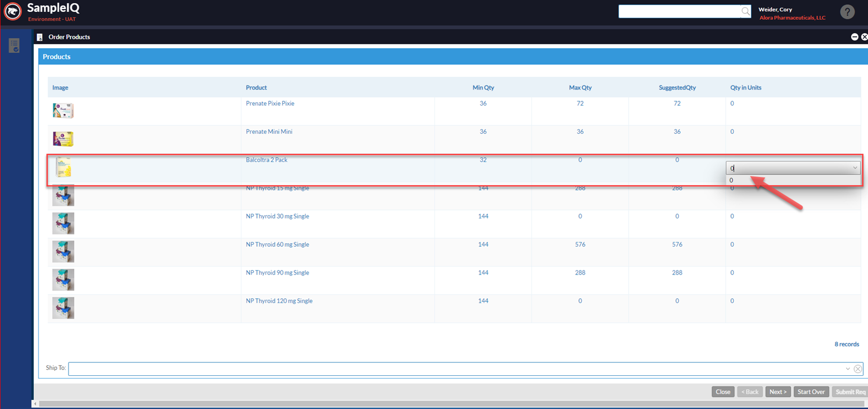Open the Balcoltra 2 Pack product image
This screenshot has width=868, height=409.
[63, 167]
